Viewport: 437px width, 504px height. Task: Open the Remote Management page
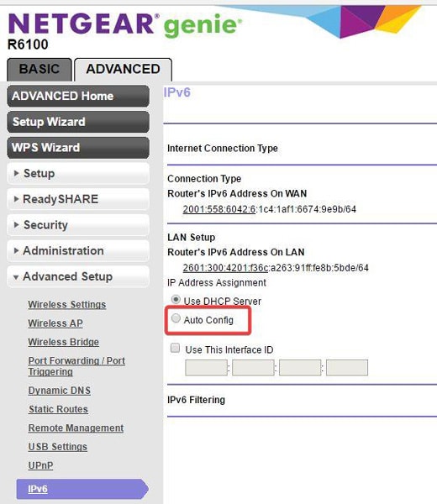coord(76,428)
